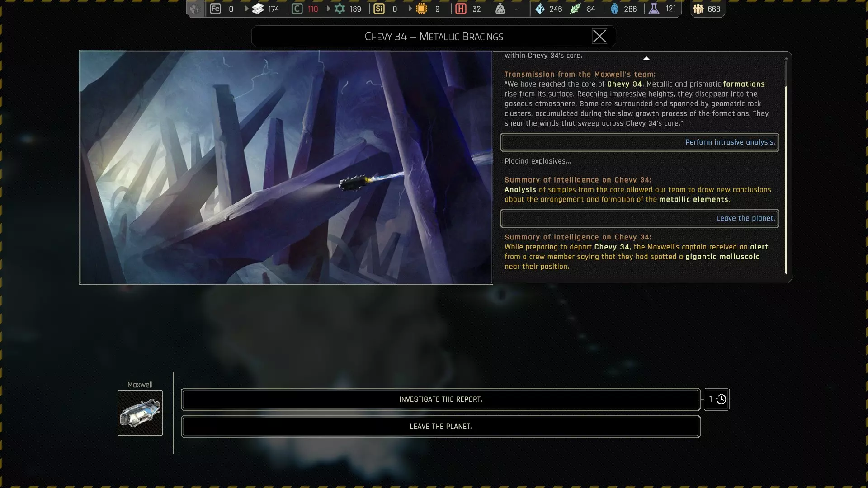The height and width of the screenshot is (488, 868).
Task: Close the Chevy 34 event dialog
Action: tap(599, 37)
